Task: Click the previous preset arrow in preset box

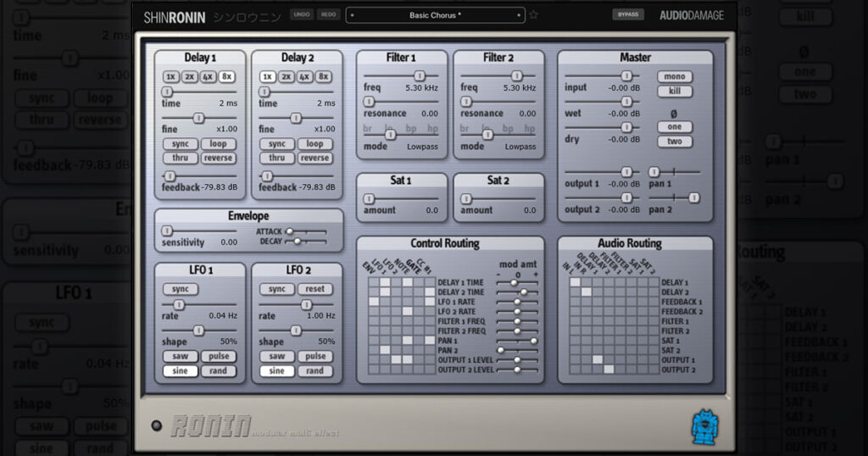Action: (352, 15)
